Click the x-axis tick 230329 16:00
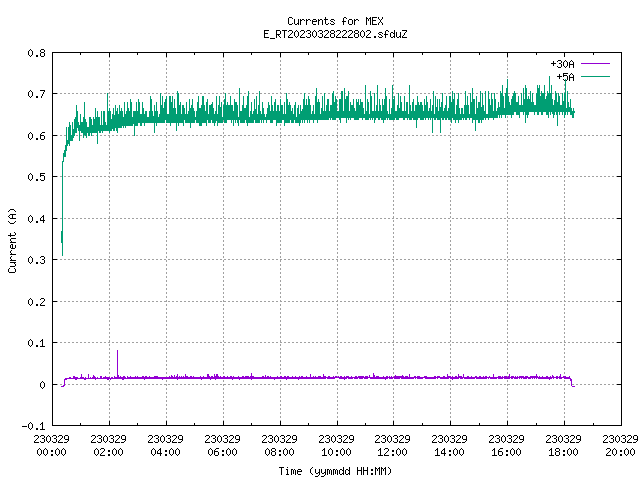This screenshot has width=640, height=480. [x=507, y=445]
